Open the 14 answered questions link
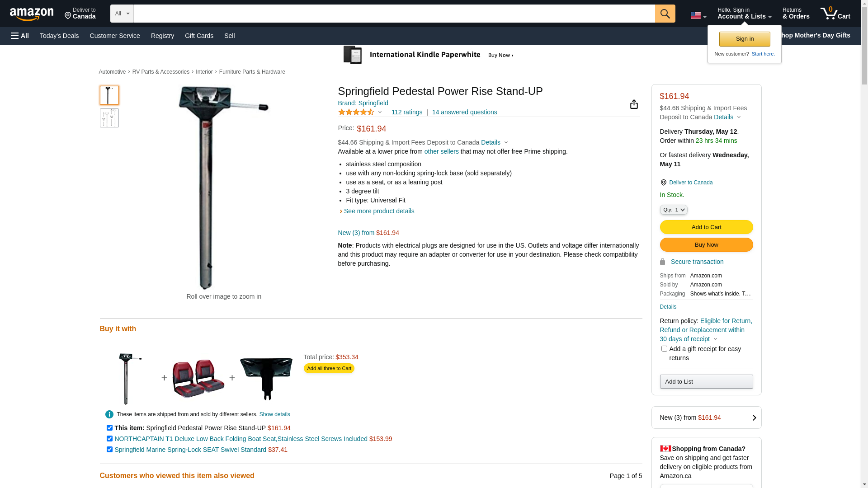 pos(464,112)
